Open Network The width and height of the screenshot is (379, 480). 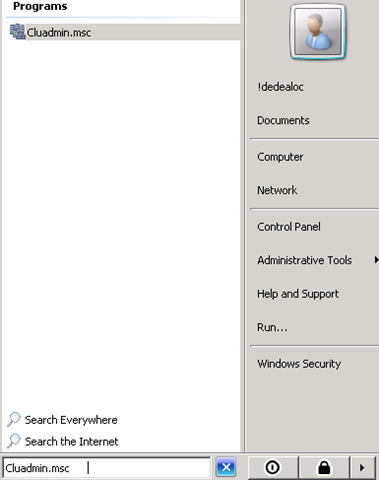277,190
